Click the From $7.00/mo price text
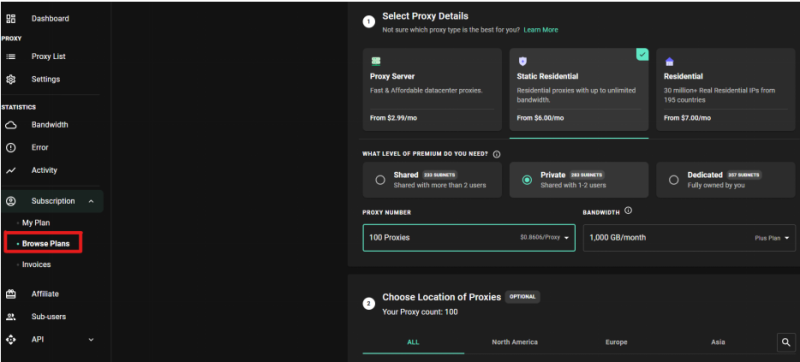This screenshot has height=362, width=800. point(687,118)
